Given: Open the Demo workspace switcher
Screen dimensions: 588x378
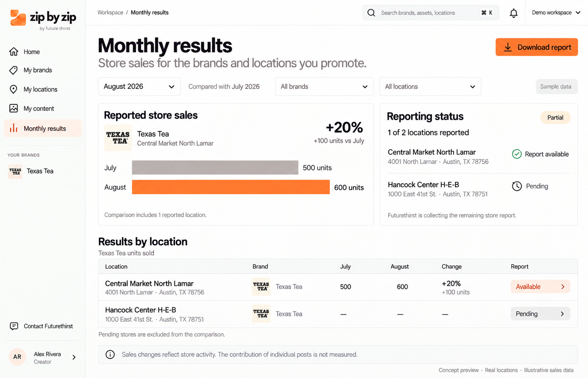Looking at the screenshot, I should click(556, 12).
